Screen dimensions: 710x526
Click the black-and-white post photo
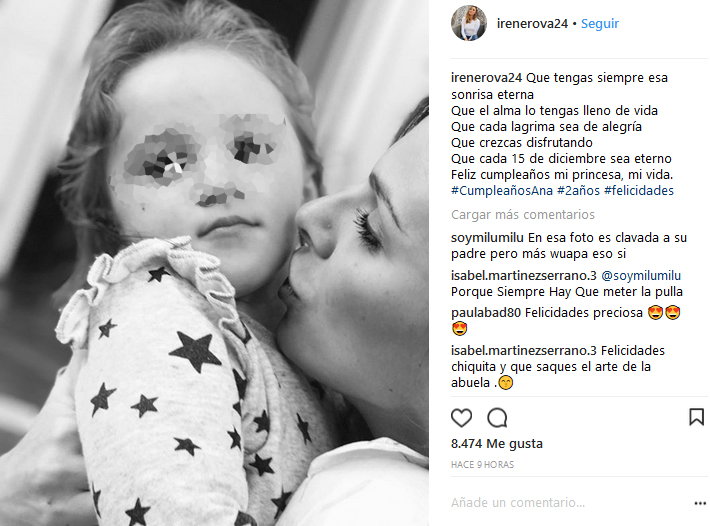(x=214, y=263)
